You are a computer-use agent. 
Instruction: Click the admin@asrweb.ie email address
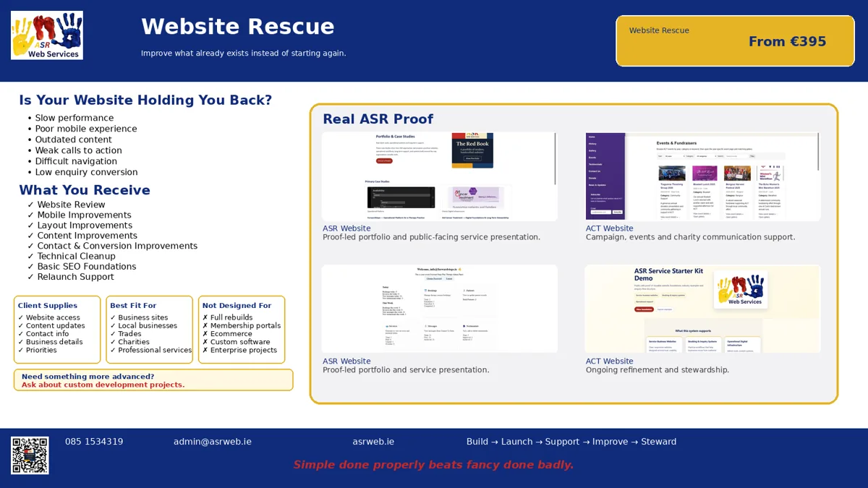point(213,442)
